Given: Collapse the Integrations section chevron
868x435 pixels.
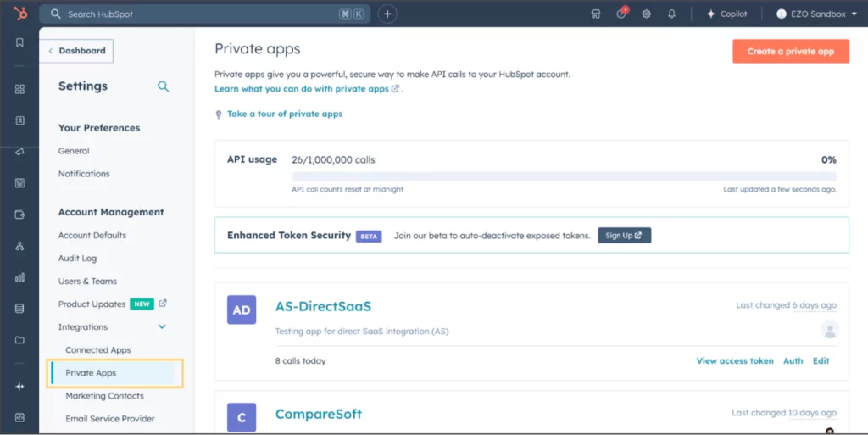Looking at the screenshot, I should [x=162, y=327].
